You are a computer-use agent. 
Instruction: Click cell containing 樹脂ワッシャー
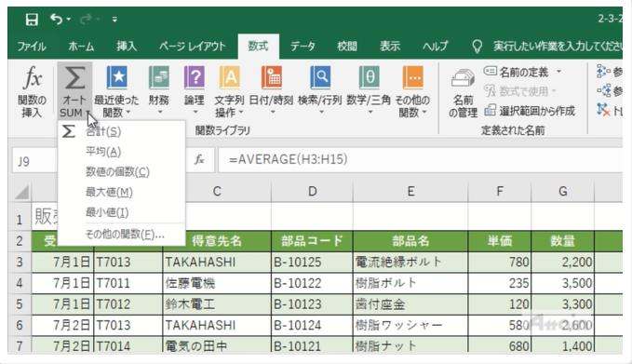pyautogui.click(x=410, y=325)
